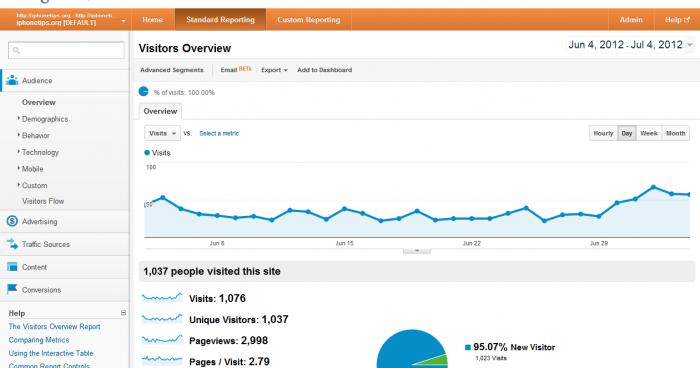Open the Custom Reporting tab

(308, 20)
